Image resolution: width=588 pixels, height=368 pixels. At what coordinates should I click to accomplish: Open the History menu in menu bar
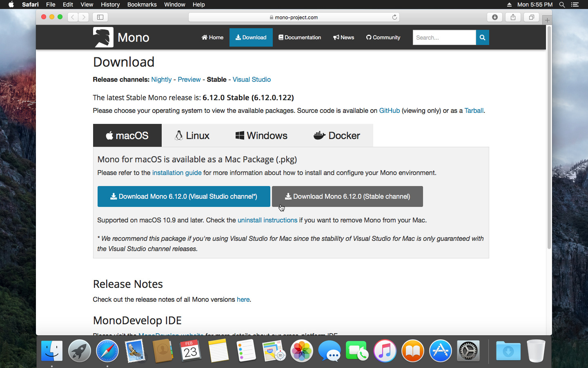[110, 4]
